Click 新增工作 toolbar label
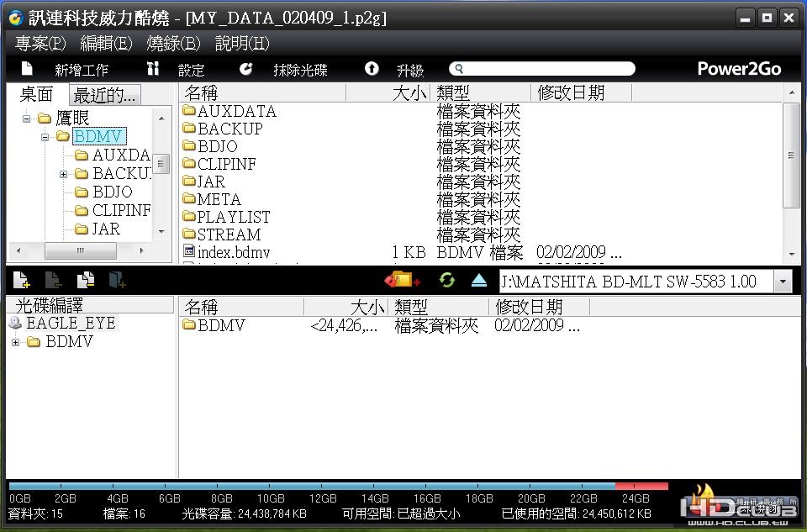807x532 pixels. click(x=82, y=70)
